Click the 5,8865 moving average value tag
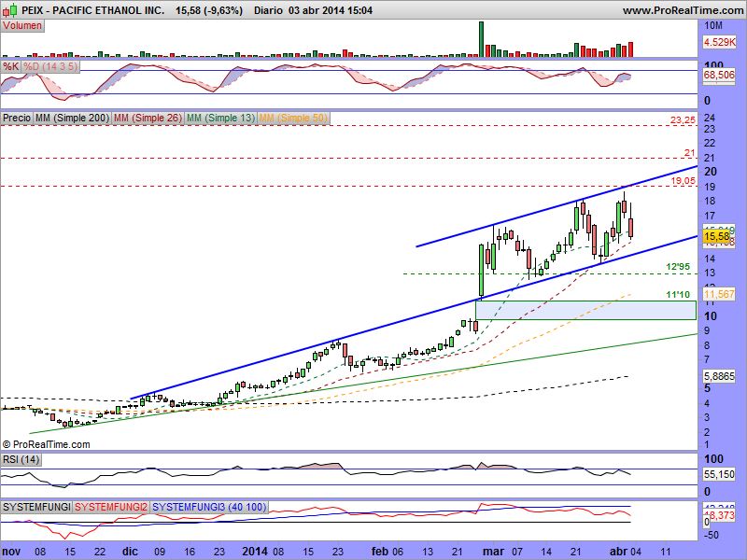The height and width of the screenshot is (560, 747). (719, 376)
